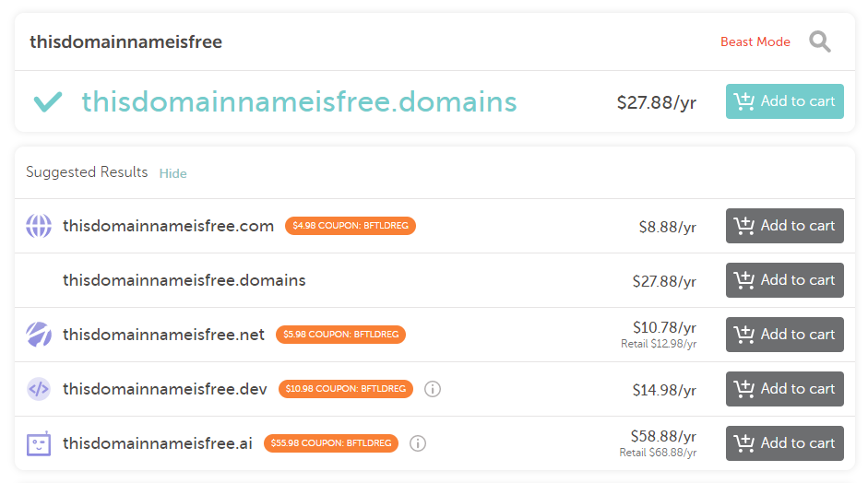Click the $8.88/yr price
The width and height of the screenshot is (868, 483).
(668, 228)
